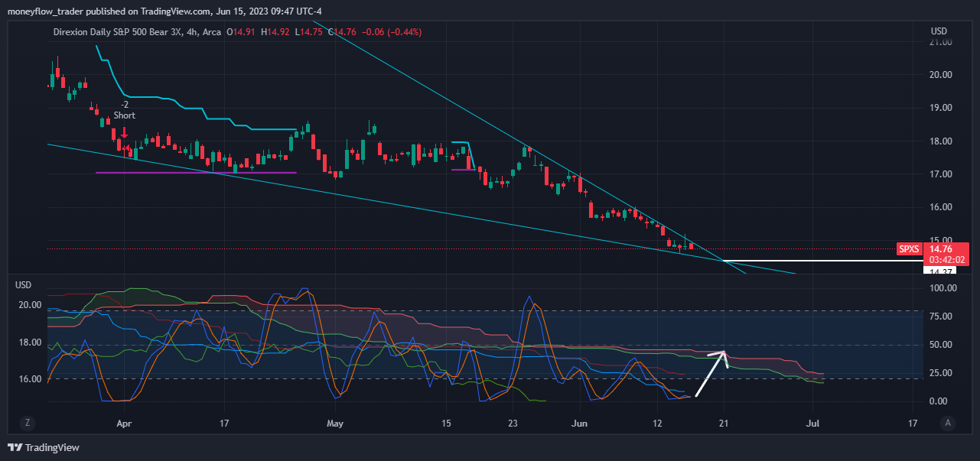This screenshot has height=461, width=980.
Task: Click the bar countdown timer 03:42:02
Action: [x=946, y=260]
